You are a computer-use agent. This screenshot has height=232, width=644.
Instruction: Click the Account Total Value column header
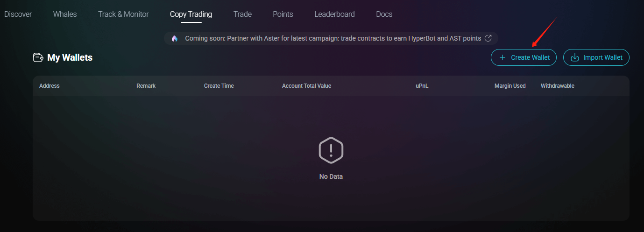pos(306,86)
